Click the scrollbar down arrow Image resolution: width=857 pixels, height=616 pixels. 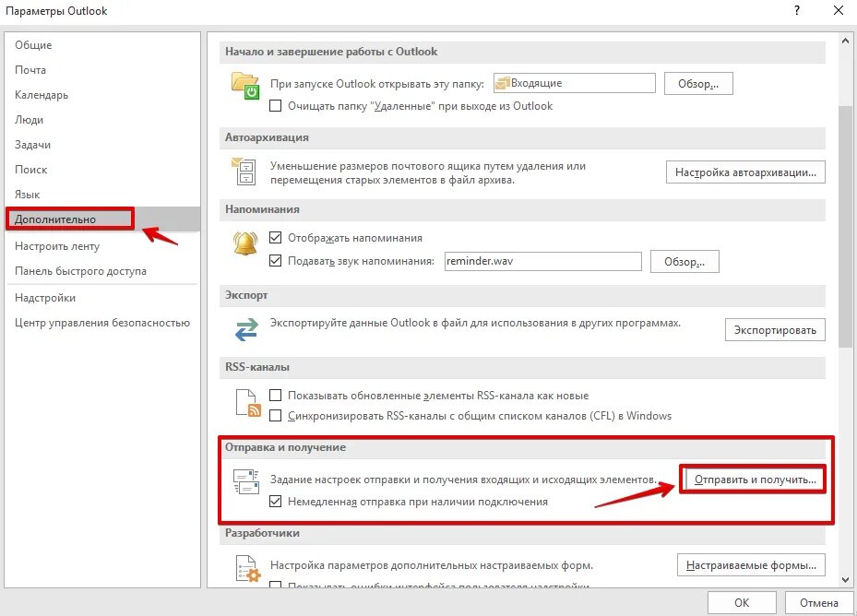[845, 580]
